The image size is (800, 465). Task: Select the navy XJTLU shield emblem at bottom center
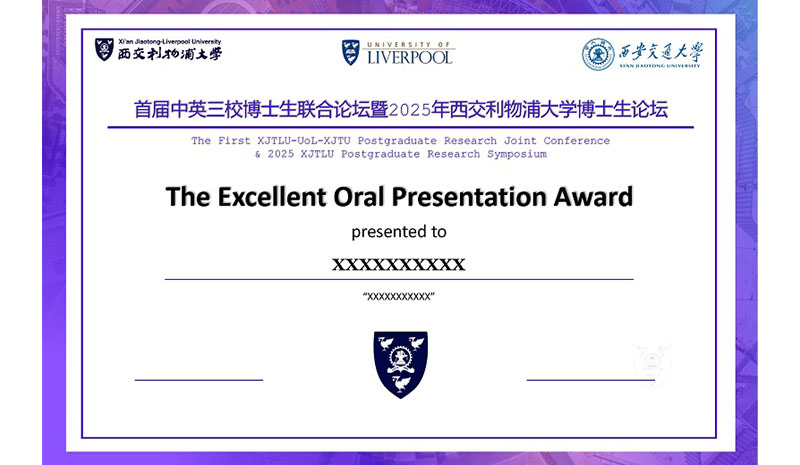point(401,364)
